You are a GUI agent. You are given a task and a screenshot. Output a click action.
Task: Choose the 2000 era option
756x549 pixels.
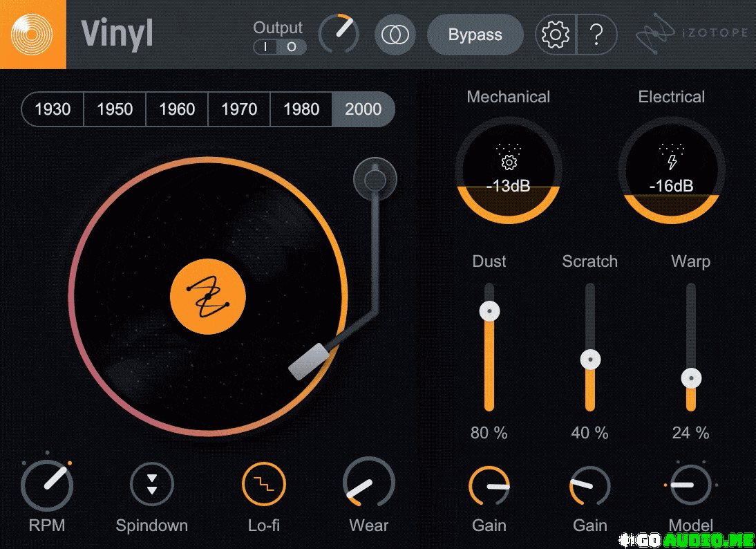point(363,109)
